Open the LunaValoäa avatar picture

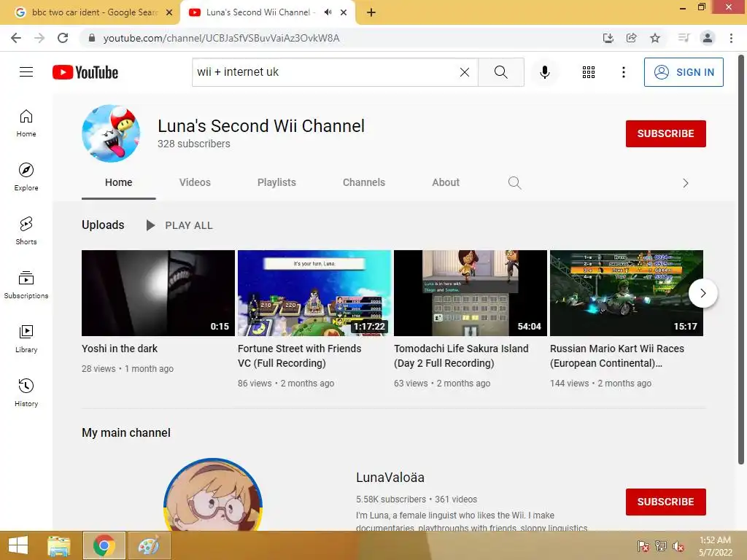[x=213, y=494]
